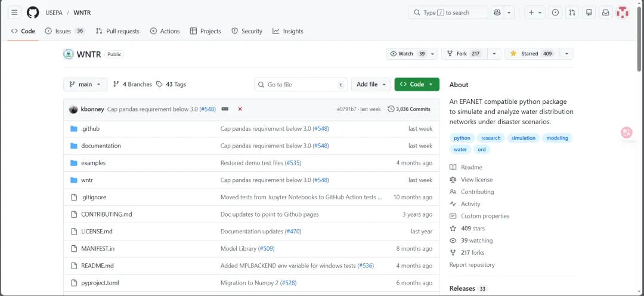Go to the GitHub homepage logo
The height and width of the screenshot is (296, 644).
point(33,13)
